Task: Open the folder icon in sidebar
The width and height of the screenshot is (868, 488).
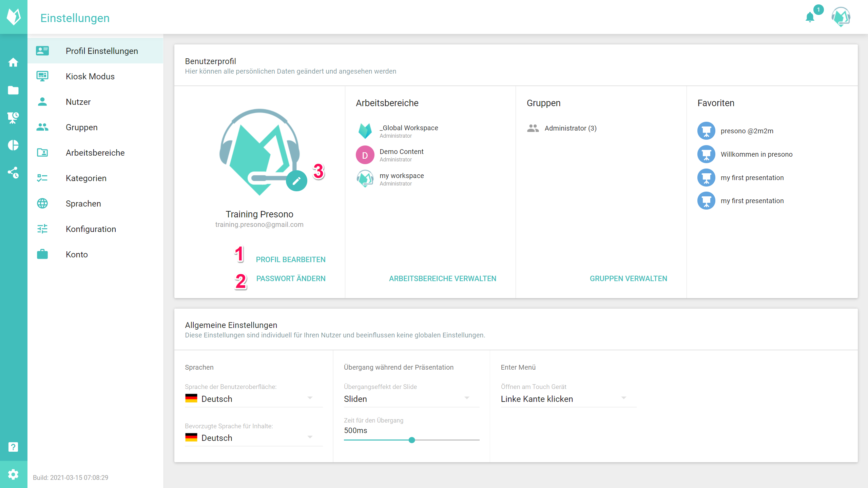Action: (13, 90)
